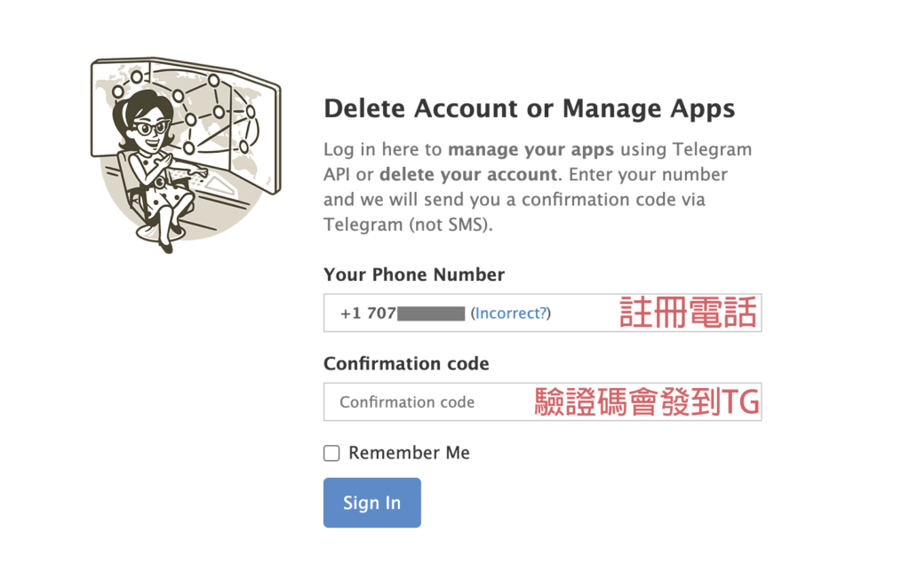Image resolution: width=910 pixels, height=588 pixels.
Task: Click the red "驗證碼會發到TG" annotation text
Action: pyautogui.click(x=647, y=402)
